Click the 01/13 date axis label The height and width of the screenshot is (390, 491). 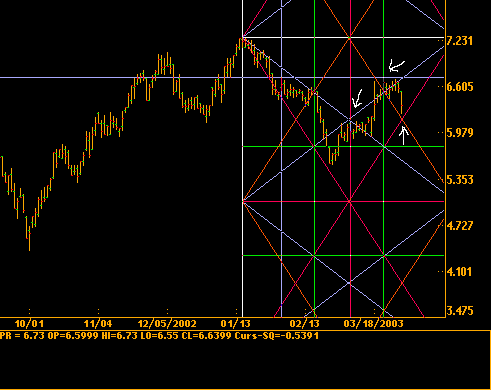(x=236, y=324)
